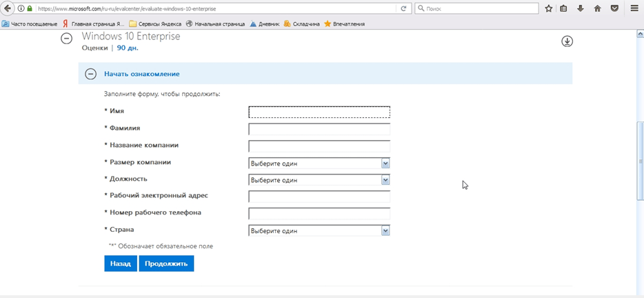Click the circular download icon beside Windows 10 Enterprise

[567, 41]
